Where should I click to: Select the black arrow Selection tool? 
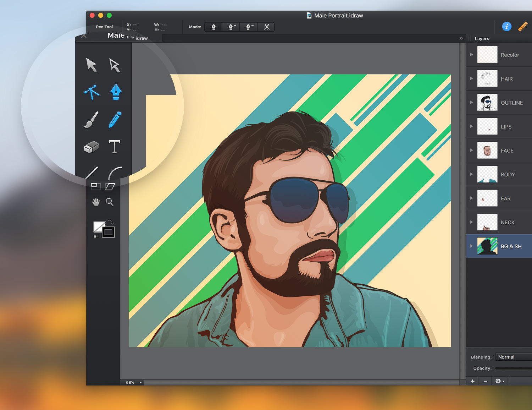91,65
